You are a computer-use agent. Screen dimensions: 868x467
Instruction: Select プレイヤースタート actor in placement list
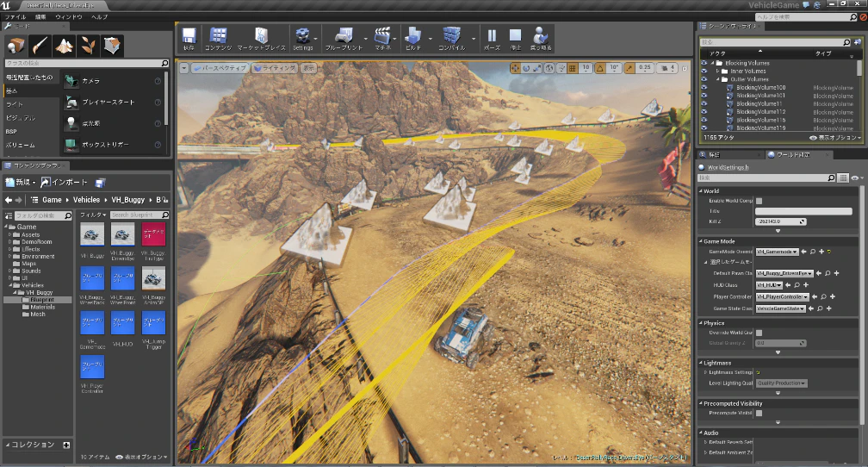(x=112, y=102)
